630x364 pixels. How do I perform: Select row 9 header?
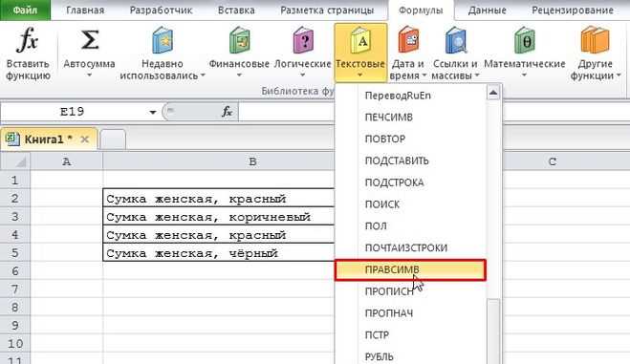15,325
